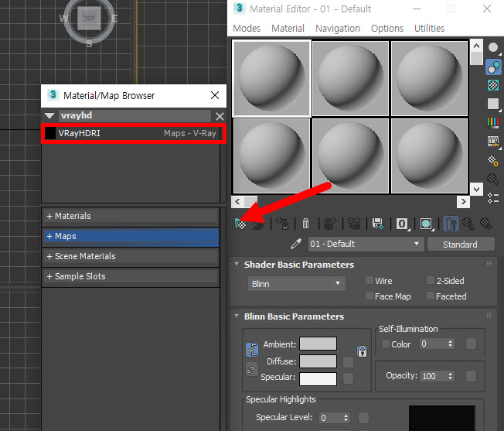Select the first material sample slot

[271, 78]
